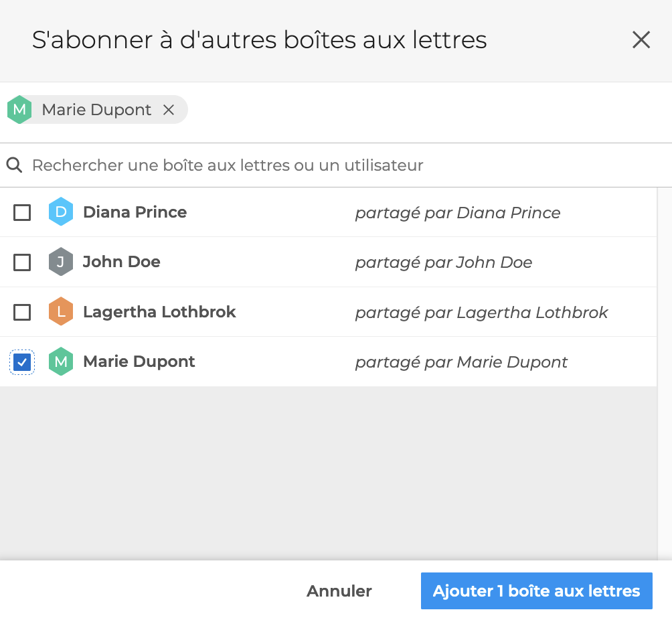Click the Marie Dupont chip avatar
672x620 pixels.
tap(19, 110)
